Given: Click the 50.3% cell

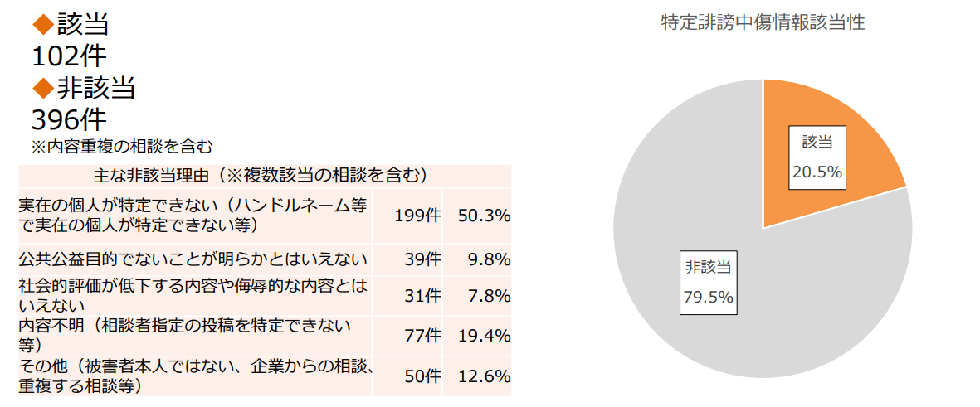Looking at the screenshot, I should [x=477, y=216].
